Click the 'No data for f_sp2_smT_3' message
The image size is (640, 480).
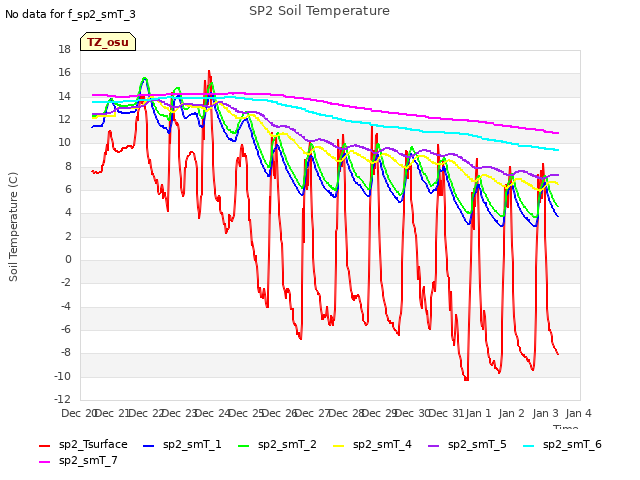(x=70, y=14)
